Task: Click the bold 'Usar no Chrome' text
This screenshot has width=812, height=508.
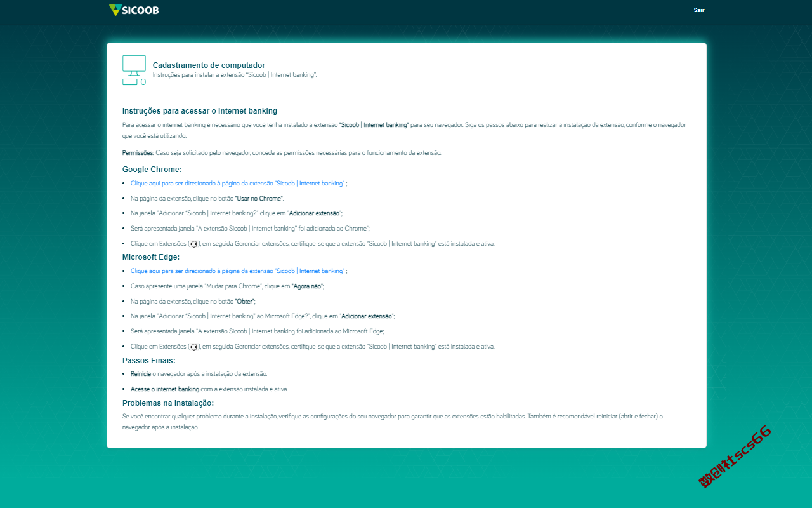Action: [259, 199]
